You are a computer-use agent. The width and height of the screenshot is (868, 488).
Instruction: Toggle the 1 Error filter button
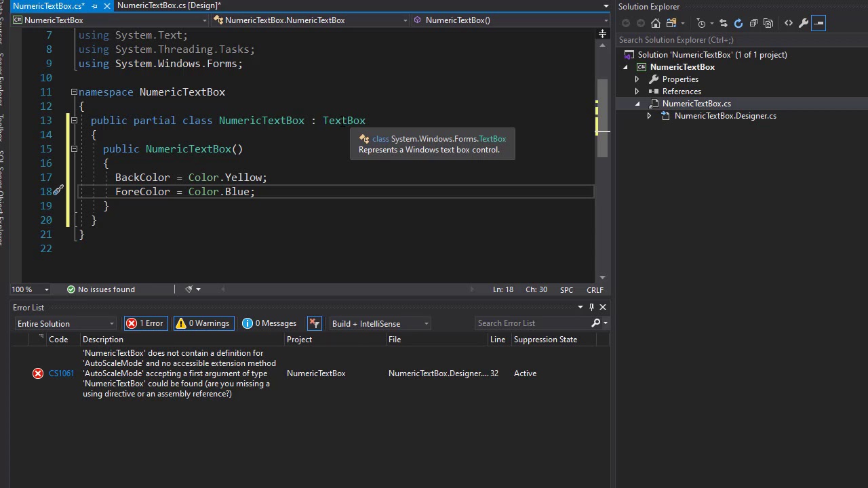[x=145, y=323]
